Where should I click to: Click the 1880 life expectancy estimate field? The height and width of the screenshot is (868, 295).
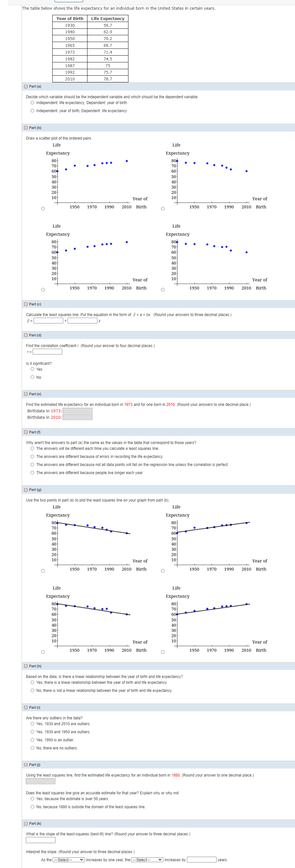pyautogui.click(x=41, y=781)
